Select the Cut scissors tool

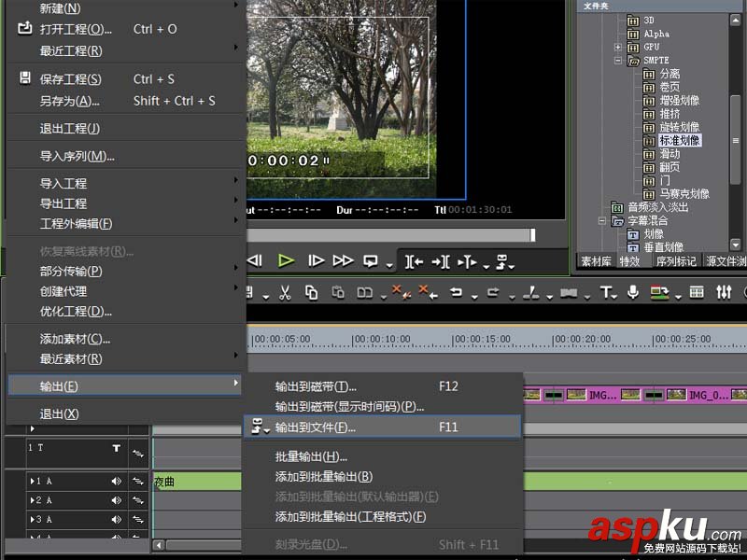coord(285,292)
